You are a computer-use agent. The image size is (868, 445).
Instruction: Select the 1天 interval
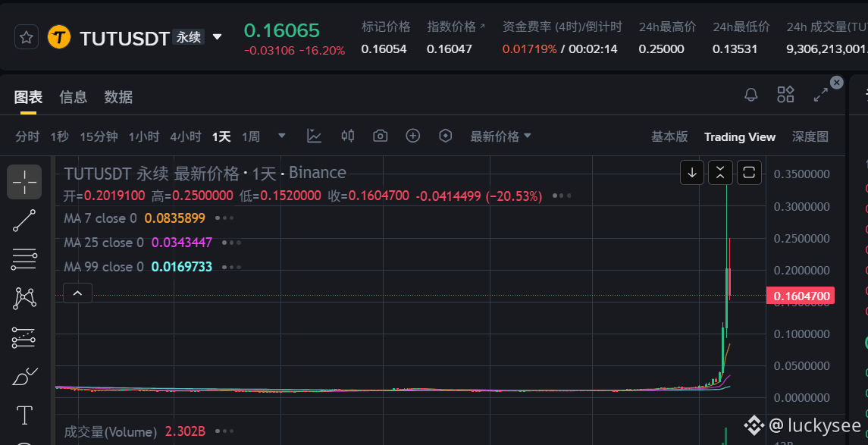point(221,136)
